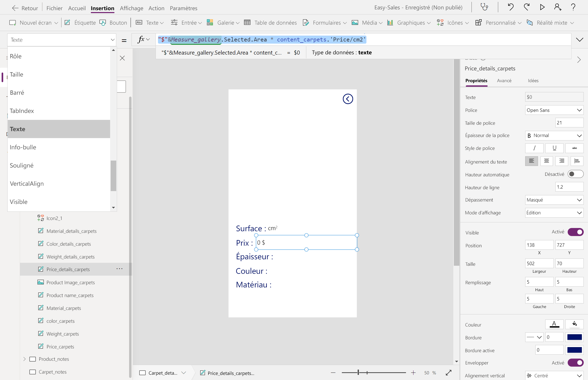Select Weight_details_carpets in tree
This screenshot has height=380, width=588.
[71, 257]
